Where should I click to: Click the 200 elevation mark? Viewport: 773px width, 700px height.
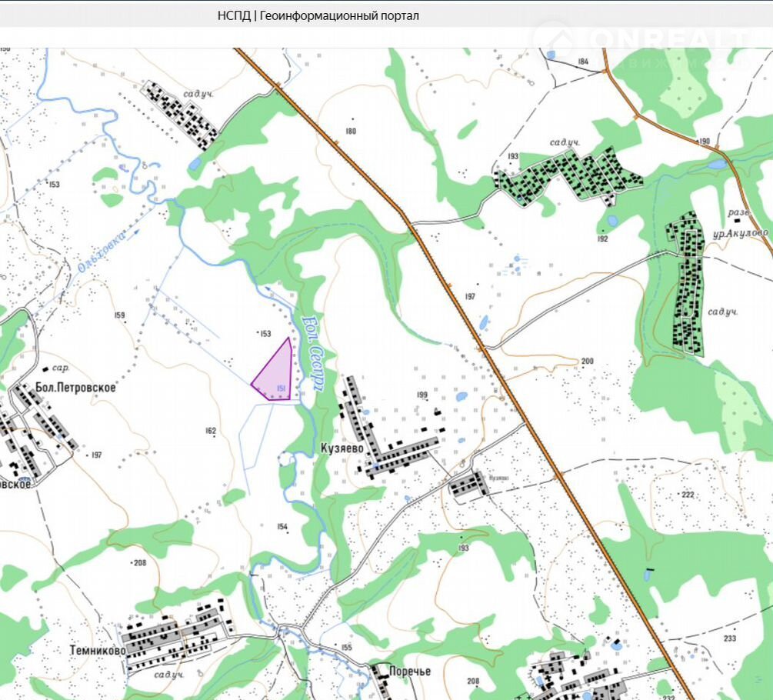pos(588,361)
